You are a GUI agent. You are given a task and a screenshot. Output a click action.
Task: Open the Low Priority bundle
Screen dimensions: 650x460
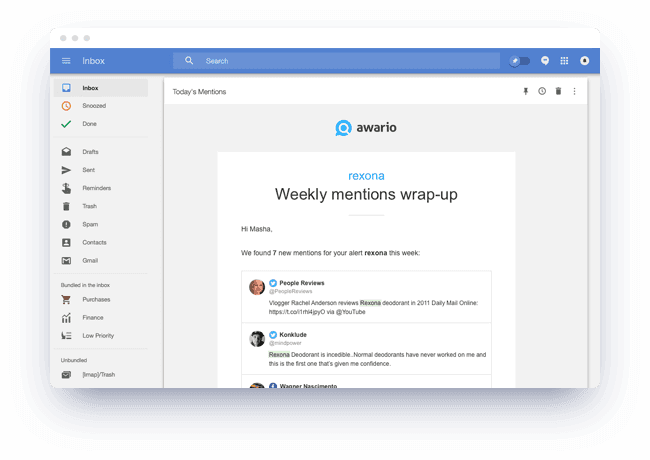[x=98, y=336]
